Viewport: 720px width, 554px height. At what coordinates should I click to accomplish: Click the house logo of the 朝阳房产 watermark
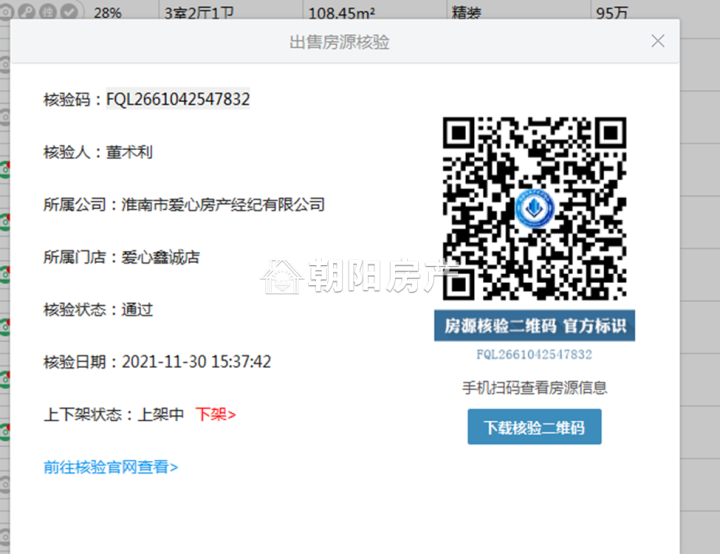click(282, 276)
